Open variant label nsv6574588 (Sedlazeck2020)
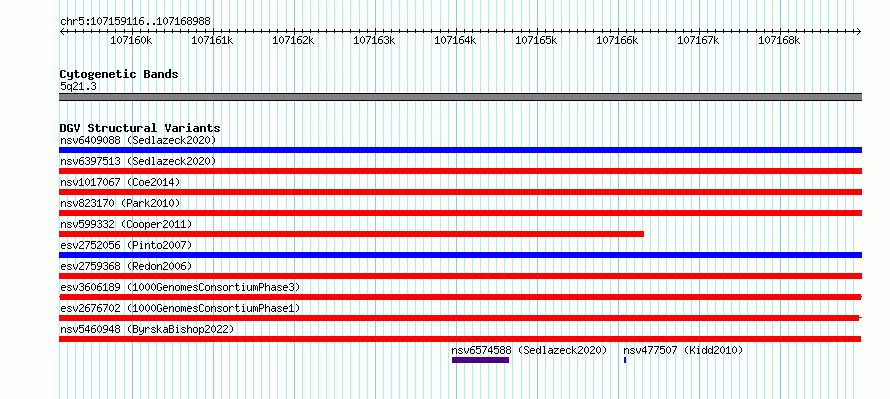Viewport: 890px width, 399px height. pyautogui.click(x=529, y=350)
